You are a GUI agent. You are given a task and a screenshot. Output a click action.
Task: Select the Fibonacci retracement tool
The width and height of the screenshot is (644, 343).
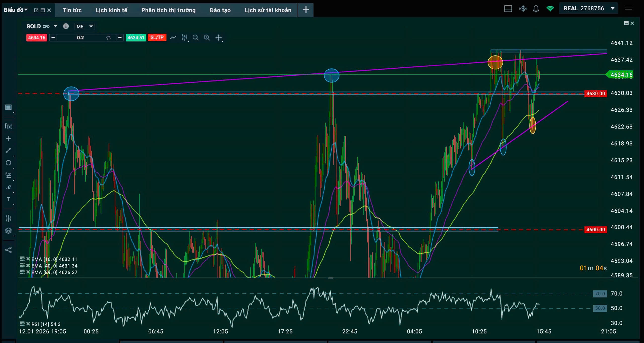(8, 175)
